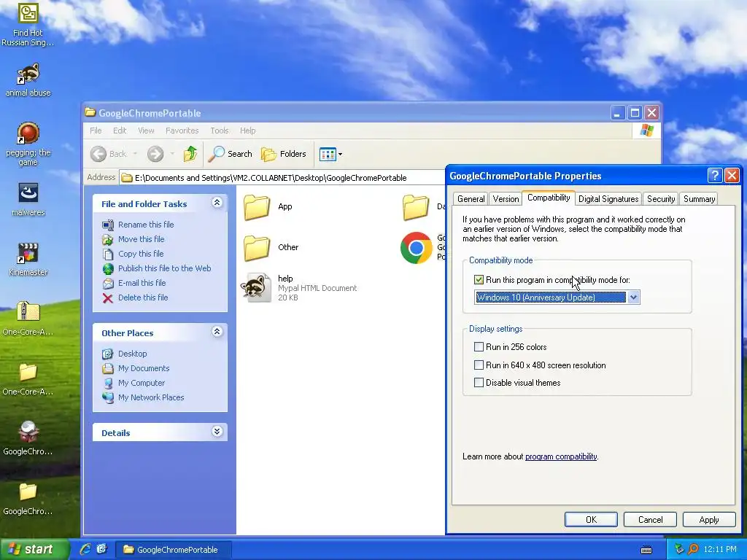Open the Help menu

[248, 131]
